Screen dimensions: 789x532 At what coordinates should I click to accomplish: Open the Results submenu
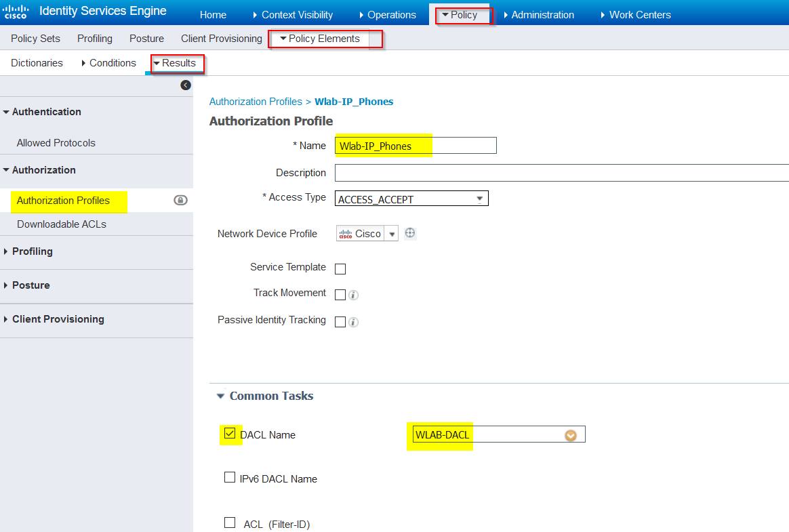(x=175, y=63)
